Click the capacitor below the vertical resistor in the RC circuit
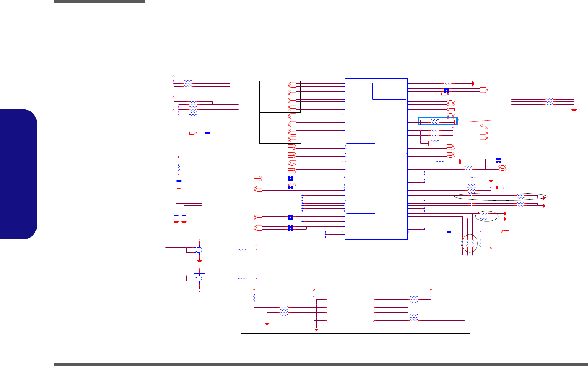Image resolution: width=588 pixels, height=366 pixels. 178,181
